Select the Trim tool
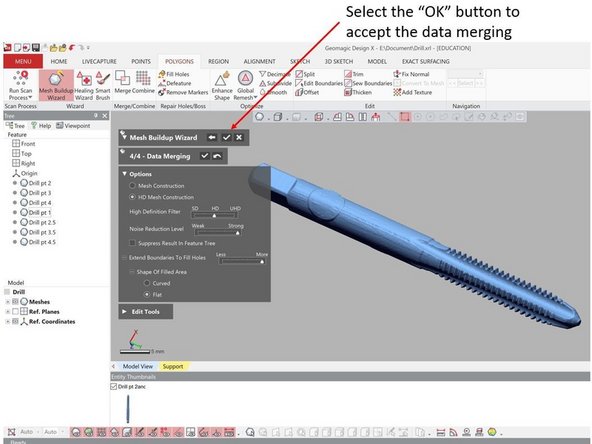This screenshot has width=592, height=444. (x=354, y=74)
